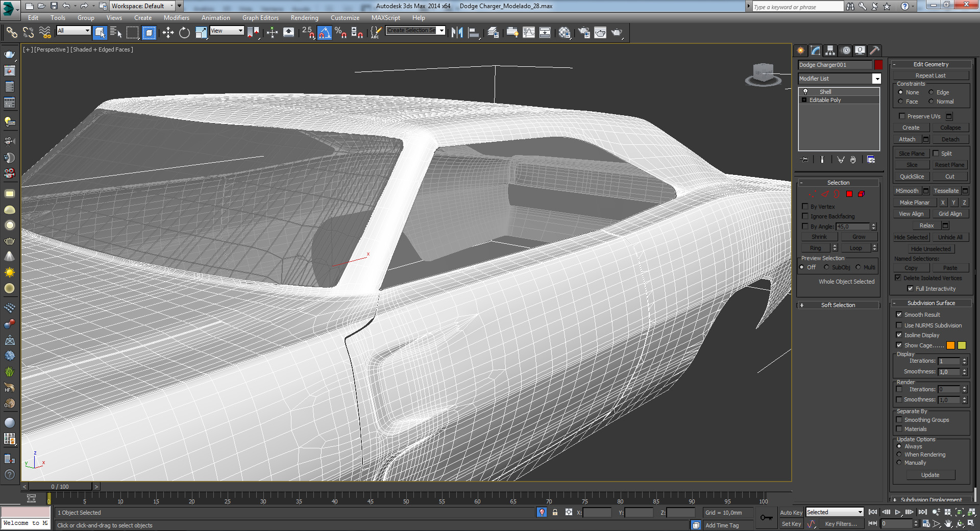Open the Graph Editors menu

tap(260, 18)
